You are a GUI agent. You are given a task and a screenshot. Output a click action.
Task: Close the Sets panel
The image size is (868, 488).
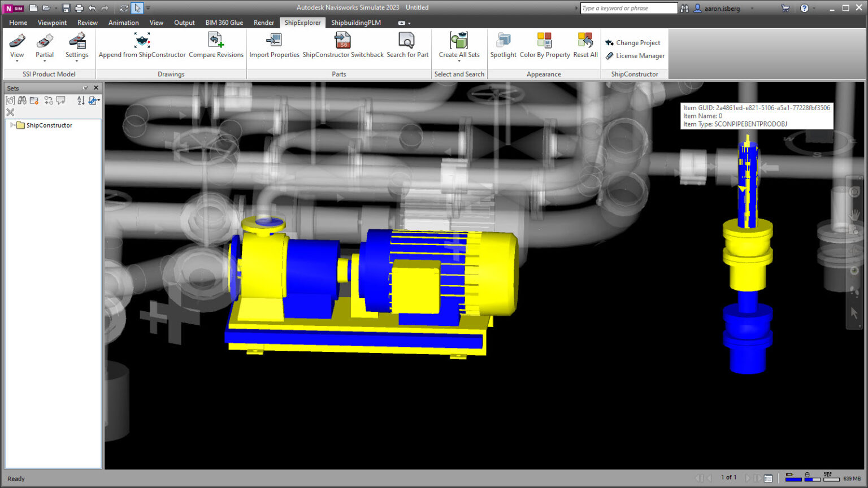96,88
